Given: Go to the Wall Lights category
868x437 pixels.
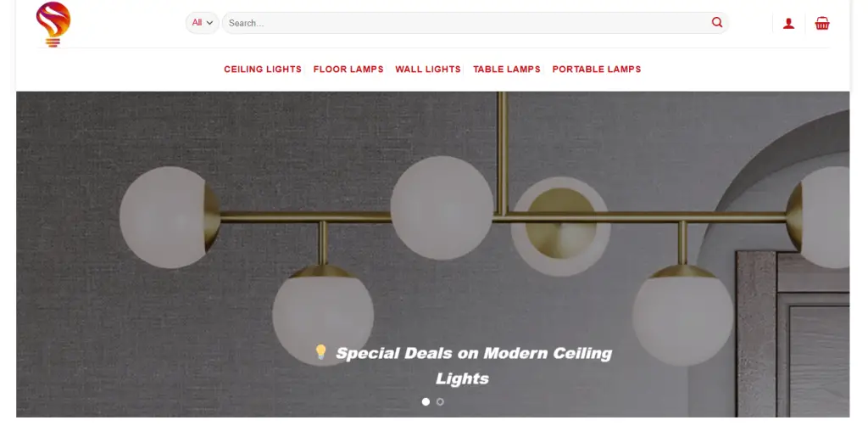Looking at the screenshot, I should [x=428, y=70].
